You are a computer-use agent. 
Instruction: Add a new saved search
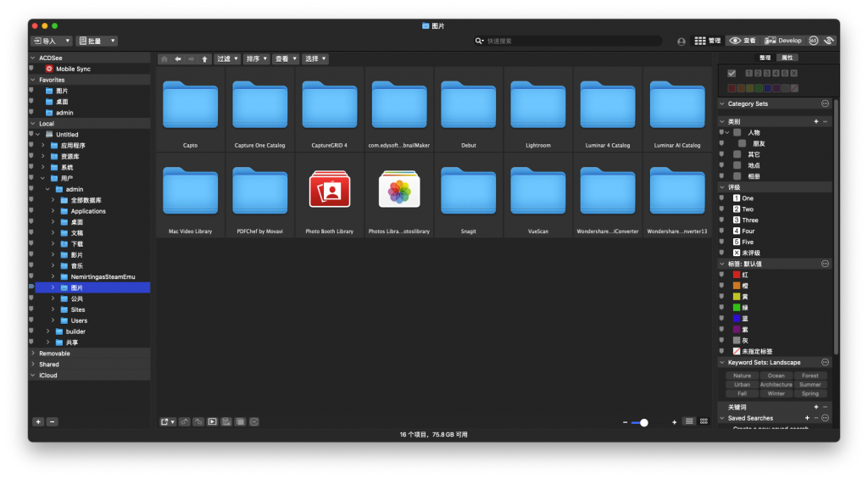(x=807, y=418)
